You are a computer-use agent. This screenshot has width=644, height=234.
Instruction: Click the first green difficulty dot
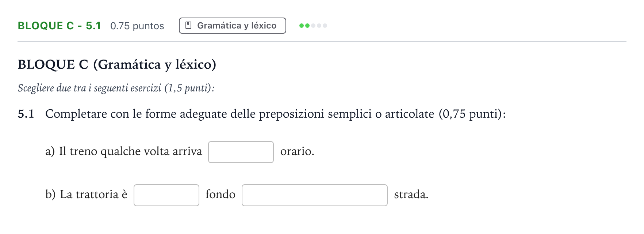coord(302,26)
